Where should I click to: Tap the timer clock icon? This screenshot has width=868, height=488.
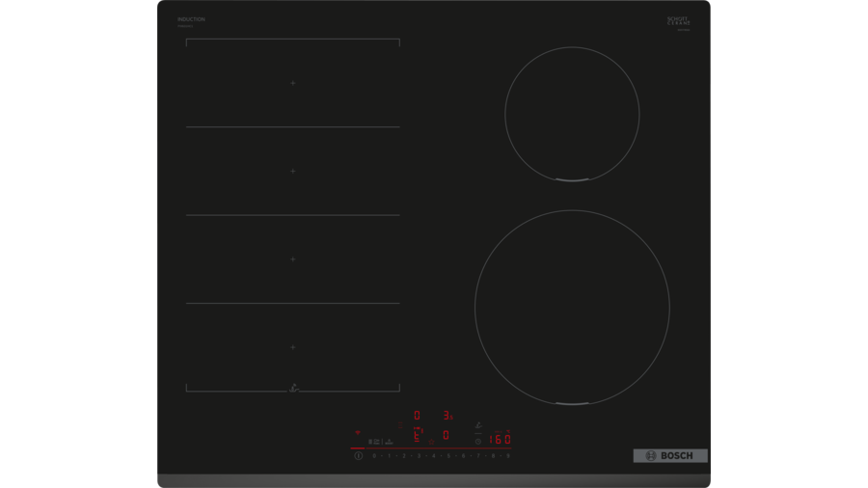477,441
